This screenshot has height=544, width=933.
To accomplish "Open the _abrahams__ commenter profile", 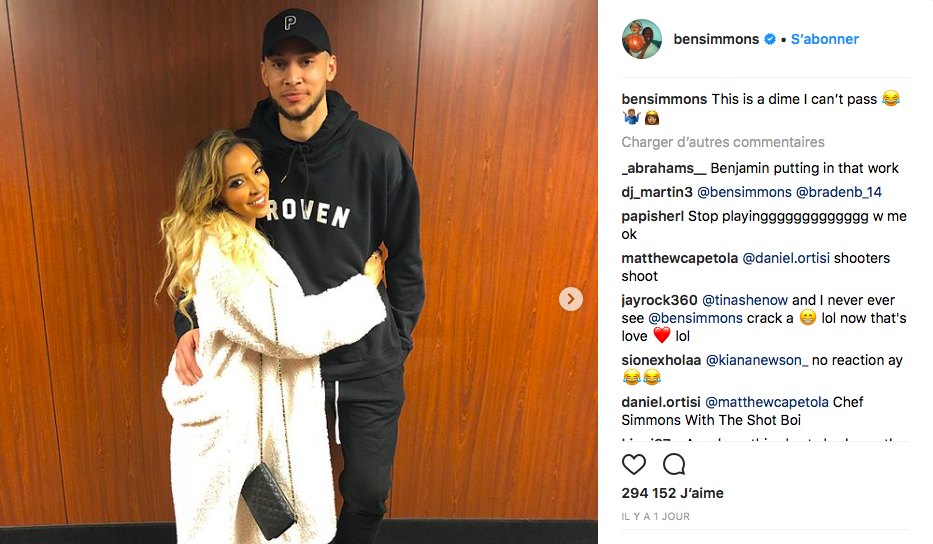I will tap(664, 168).
